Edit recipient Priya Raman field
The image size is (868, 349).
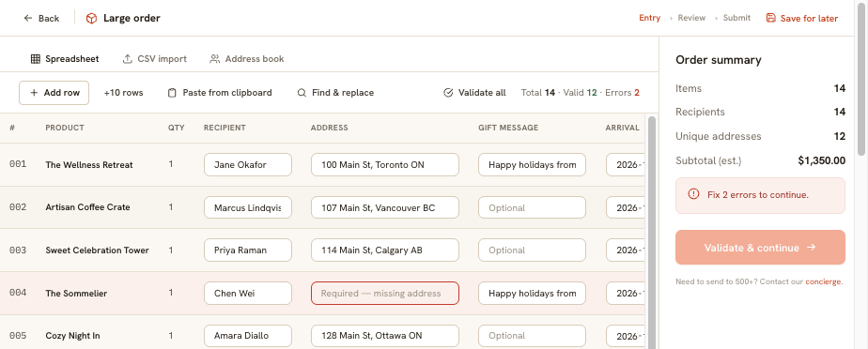click(248, 250)
